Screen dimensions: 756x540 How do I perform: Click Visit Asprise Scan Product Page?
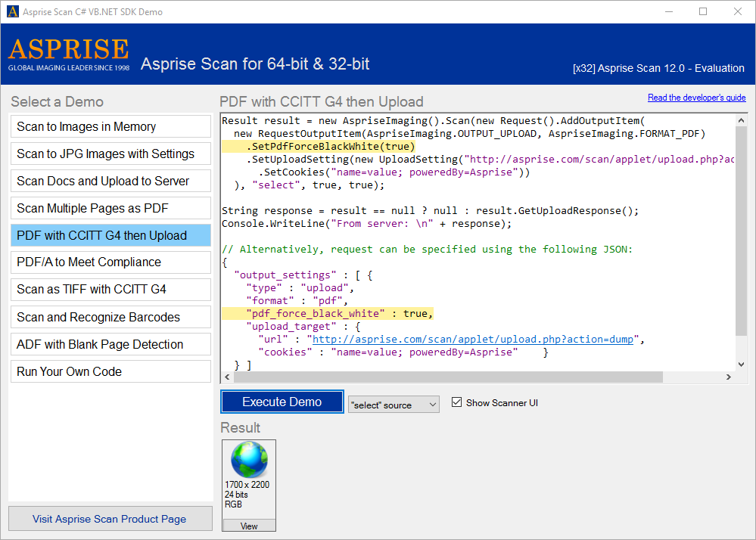tap(110, 519)
